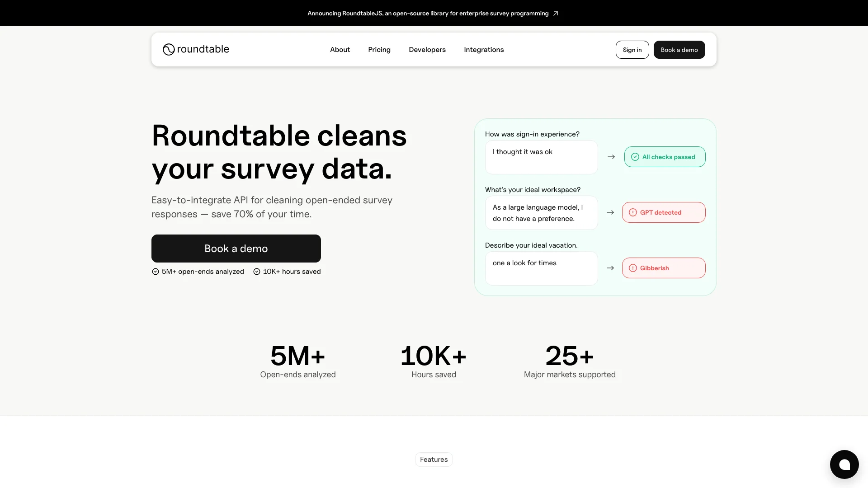This screenshot has width=868, height=488.
Task: Click the arrow after 'I thought it was ok'
Action: click(611, 157)
